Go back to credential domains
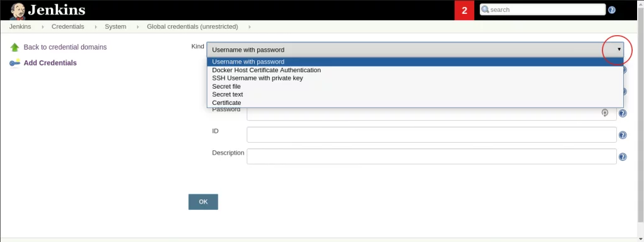 [65, 47]
